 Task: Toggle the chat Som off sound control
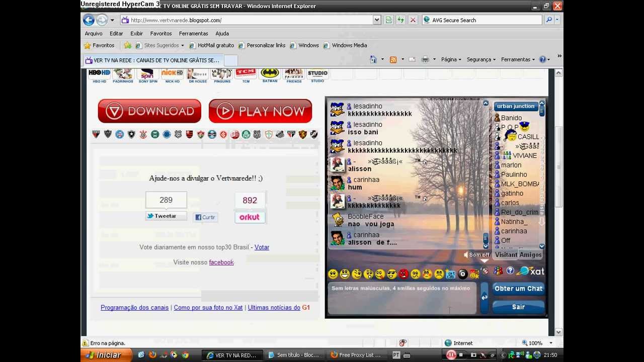(x=476, y=255)
